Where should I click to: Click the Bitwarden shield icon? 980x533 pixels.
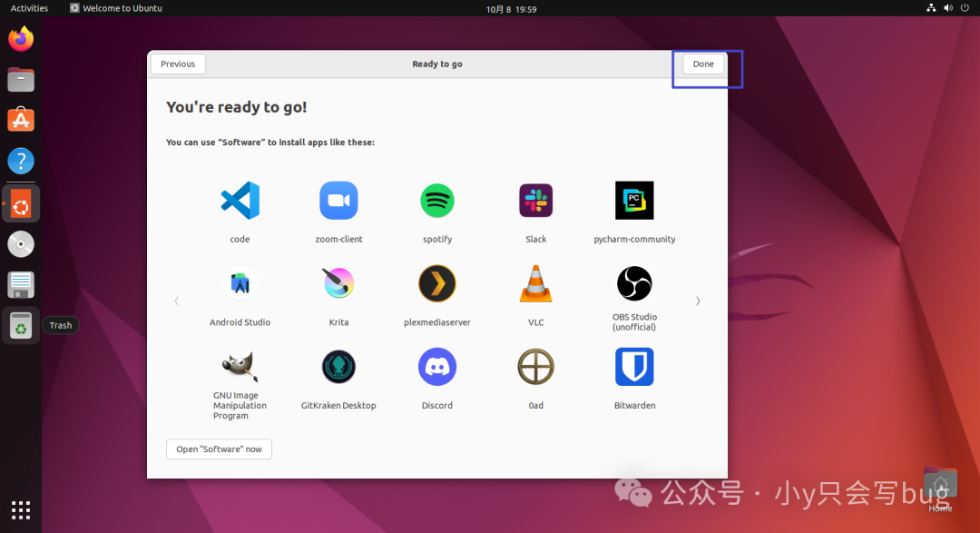click(634, 367)
